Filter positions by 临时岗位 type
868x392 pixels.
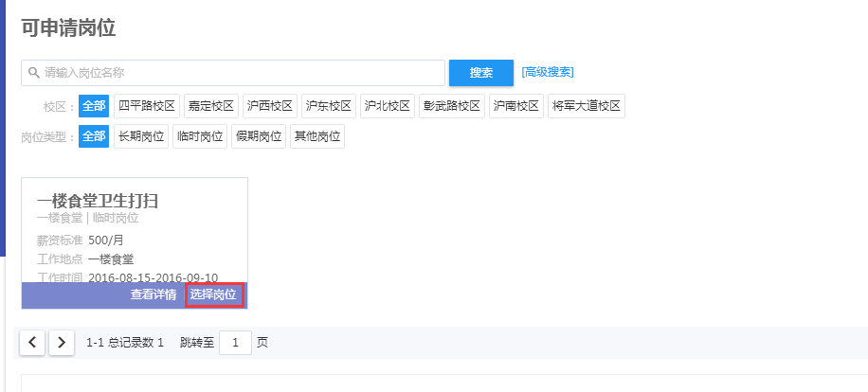pos(199,136)
